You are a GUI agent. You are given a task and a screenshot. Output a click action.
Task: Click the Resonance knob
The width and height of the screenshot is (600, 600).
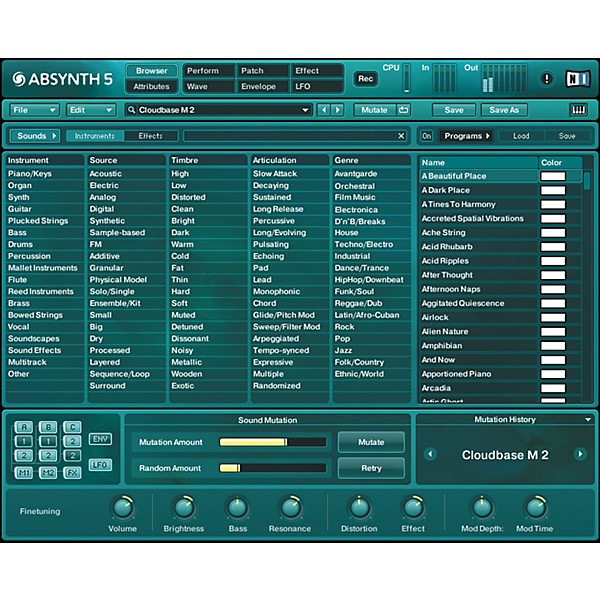point(291,507)
